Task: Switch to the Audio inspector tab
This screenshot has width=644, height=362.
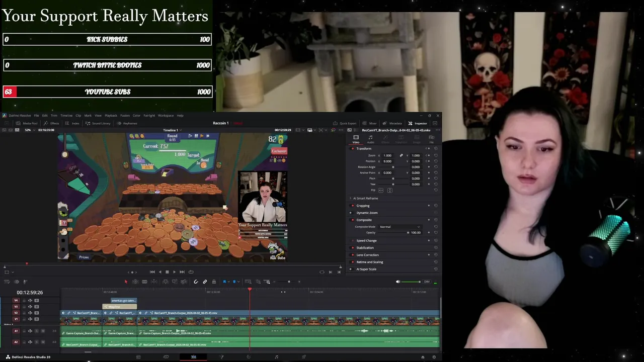Action: tap(370, 139)
